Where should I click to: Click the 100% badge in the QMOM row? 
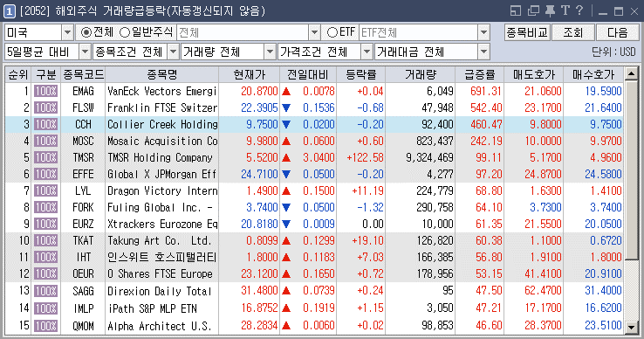click(45, 326)
